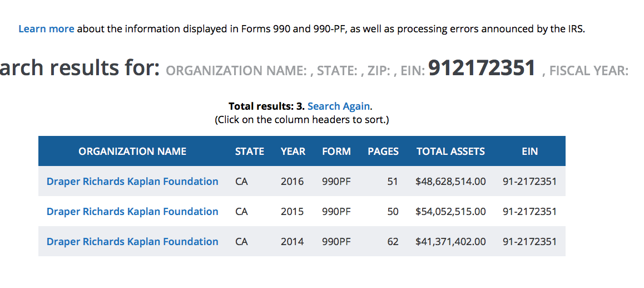Open the 2014 Draper Richards Kaplan Foundation filing
This screenshot has height=288, width=644.
tap(132, 242)
